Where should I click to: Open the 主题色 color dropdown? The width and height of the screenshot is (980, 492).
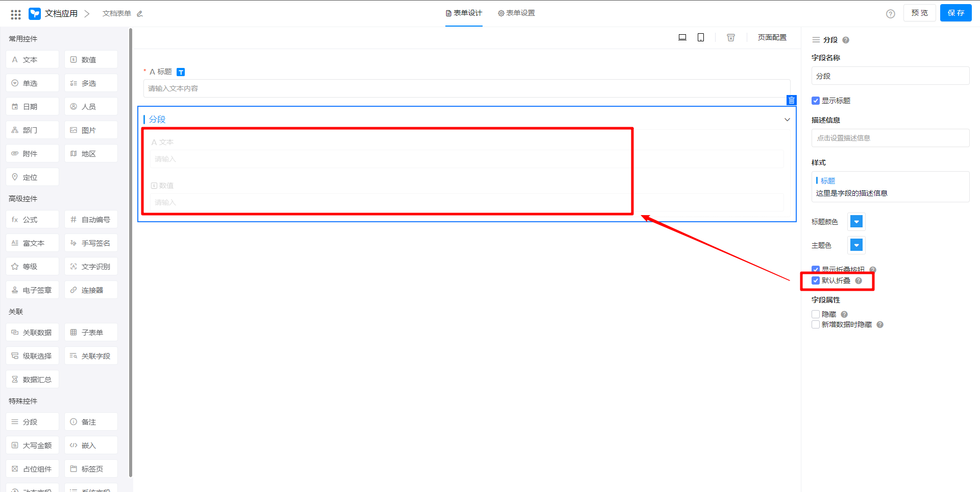(x=856, y=245)
